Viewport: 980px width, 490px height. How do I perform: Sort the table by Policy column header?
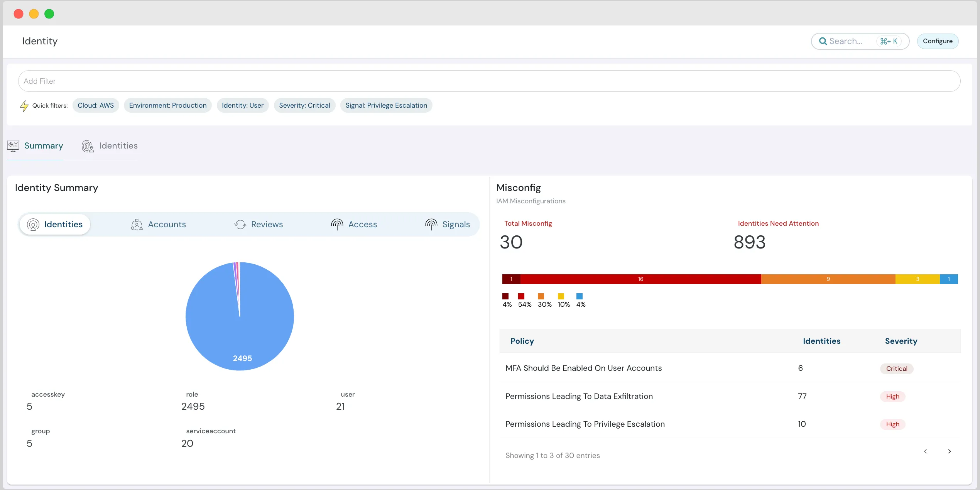(522, 341)
